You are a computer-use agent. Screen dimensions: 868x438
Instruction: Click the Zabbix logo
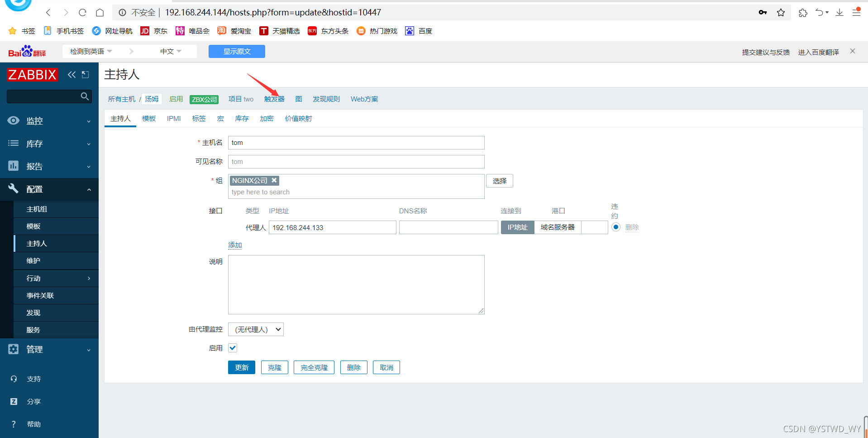(33, 75)
